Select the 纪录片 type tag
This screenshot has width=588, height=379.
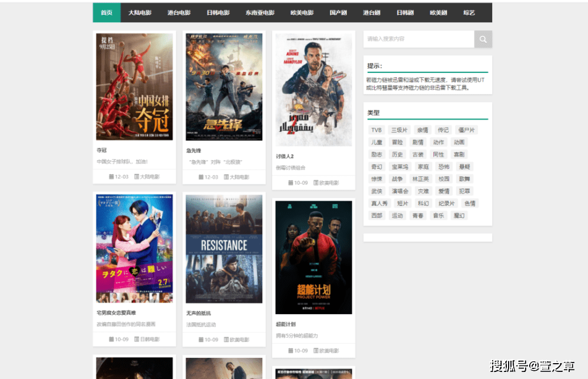coord(447,204)
